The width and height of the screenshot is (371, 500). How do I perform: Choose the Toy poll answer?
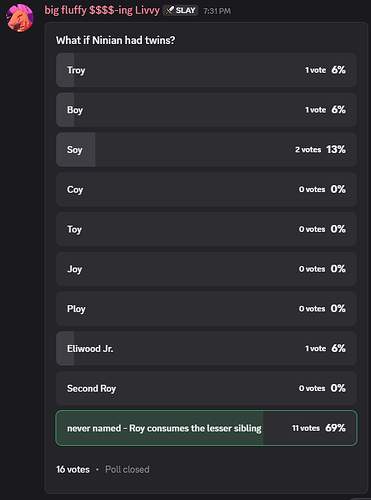pos(206,229)
